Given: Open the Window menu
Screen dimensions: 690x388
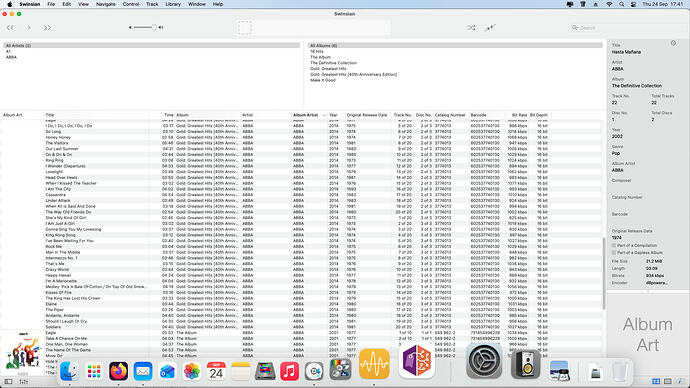Looking at the screenshot, I should (x=197, y=4).
